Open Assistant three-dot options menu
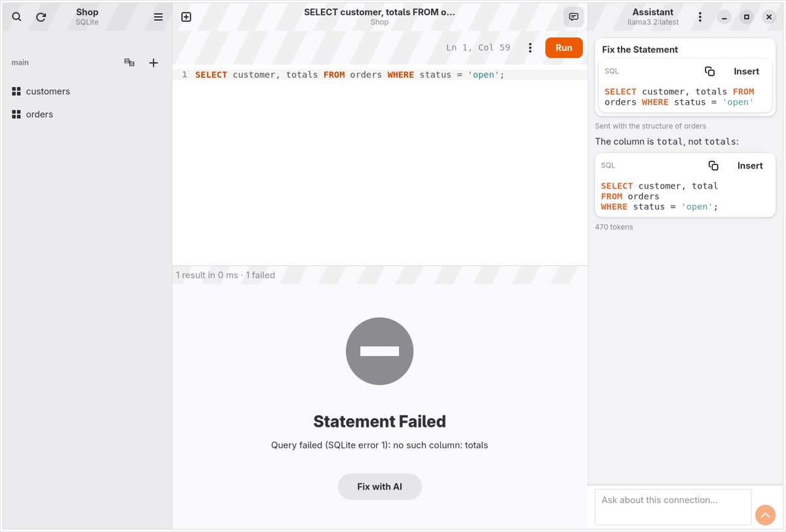This screenshot has height=532, width=786. click(x=700, y=17)
